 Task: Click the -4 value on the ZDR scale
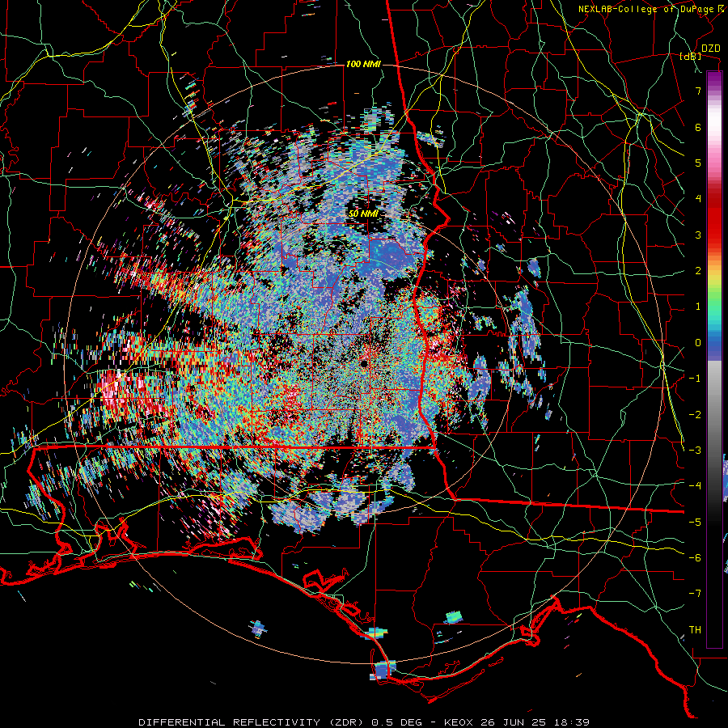pos(695,485)
